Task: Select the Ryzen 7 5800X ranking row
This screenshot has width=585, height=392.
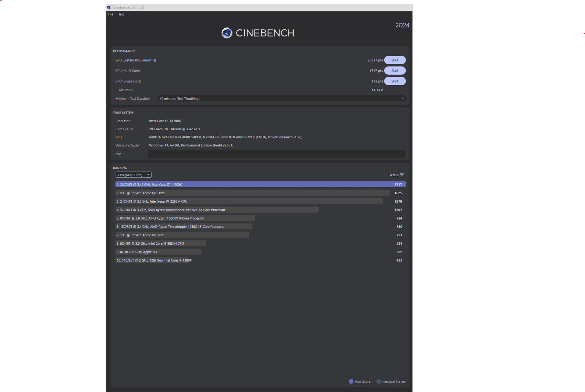Action: pos(261,218)
